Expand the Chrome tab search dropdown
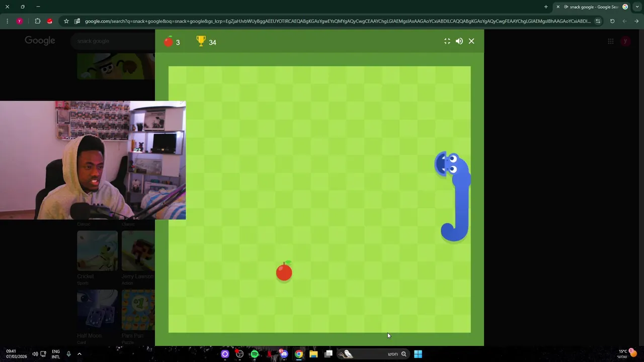This screenshot has height=362, width=644. [x=636, y=7]
